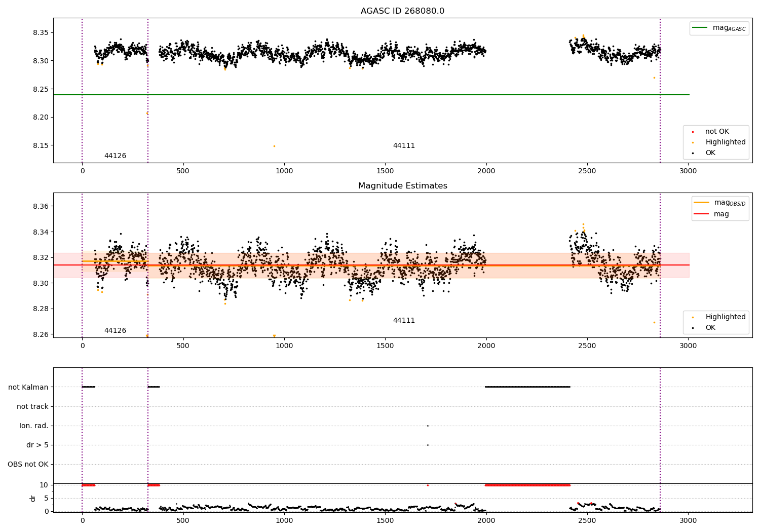Click the 'Ion. rad.' axis label
760x532 pixels.
(x=34, y=426)
